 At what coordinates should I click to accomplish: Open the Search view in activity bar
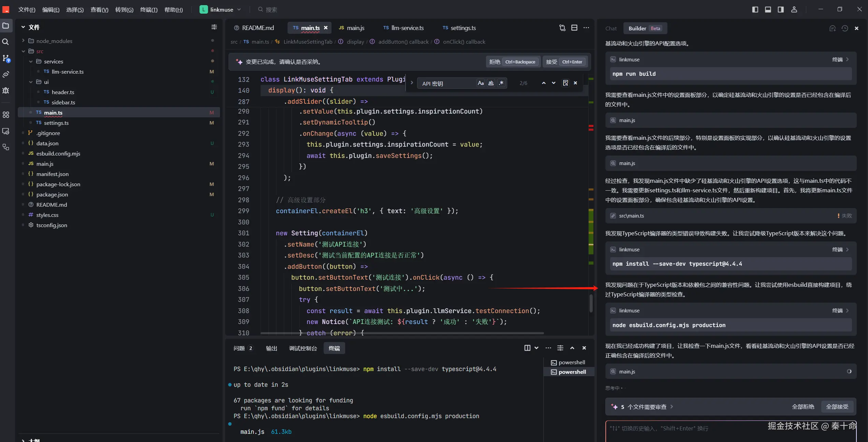6,42
